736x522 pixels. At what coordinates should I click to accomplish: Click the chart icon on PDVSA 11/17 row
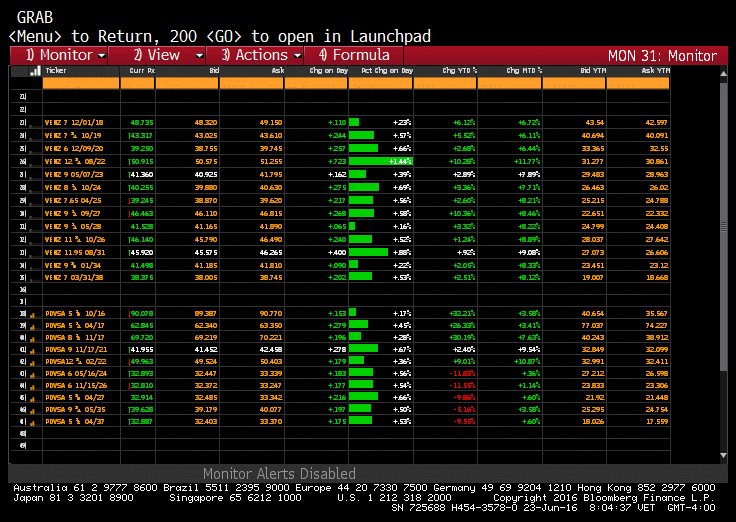pyautogui.click(x=32, y=338)
